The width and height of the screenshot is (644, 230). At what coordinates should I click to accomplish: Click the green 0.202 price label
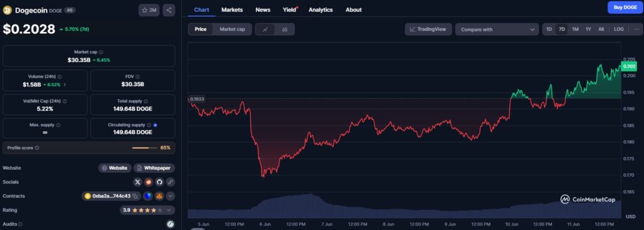[x=629, y=66]
